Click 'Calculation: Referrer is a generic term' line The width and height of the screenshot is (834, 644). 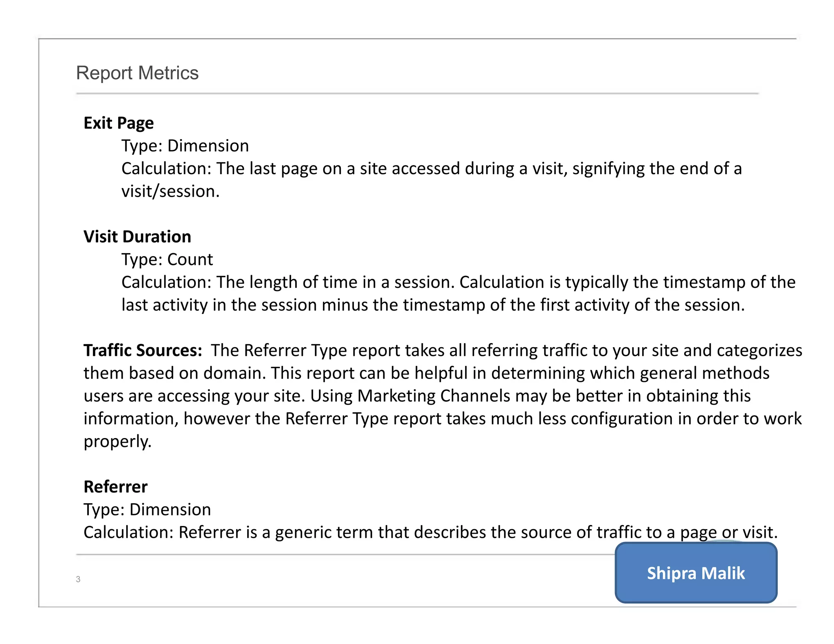pos(430,532)
